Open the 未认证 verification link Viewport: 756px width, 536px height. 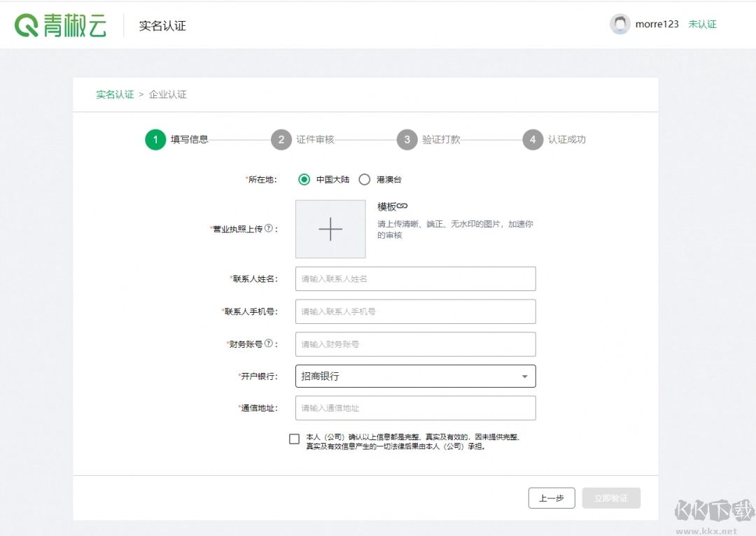703,24
